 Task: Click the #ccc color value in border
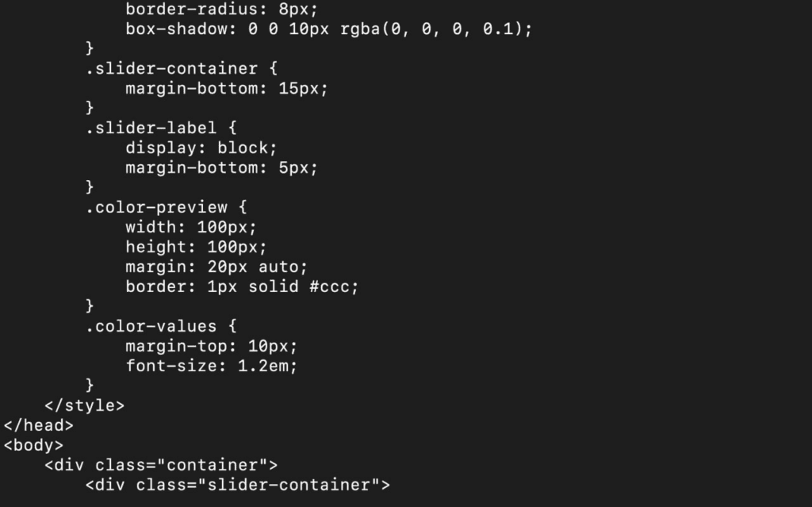(329, 286)
